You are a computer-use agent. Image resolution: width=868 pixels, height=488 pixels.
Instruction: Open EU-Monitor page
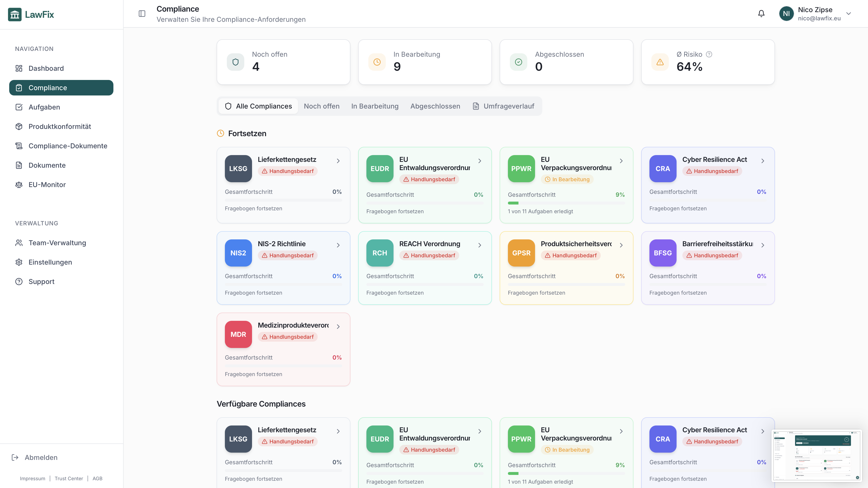(61, 184)
